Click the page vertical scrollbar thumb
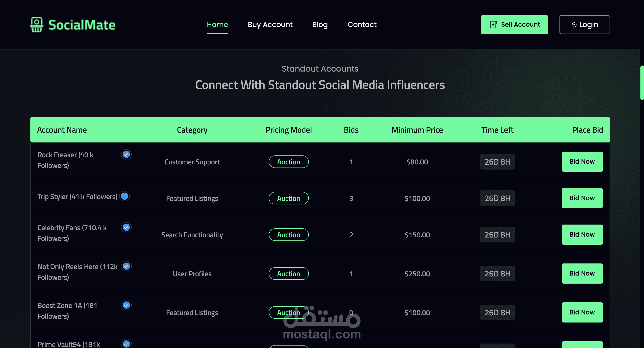The width and height of the screenshot is (644, 348). [x=642, y=83]
